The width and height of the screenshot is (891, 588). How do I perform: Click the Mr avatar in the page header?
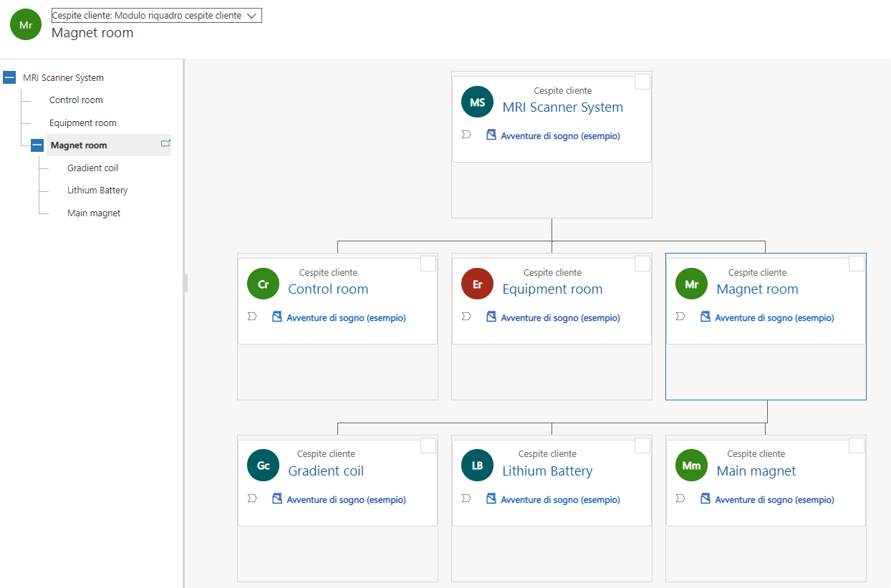[26, 25]
